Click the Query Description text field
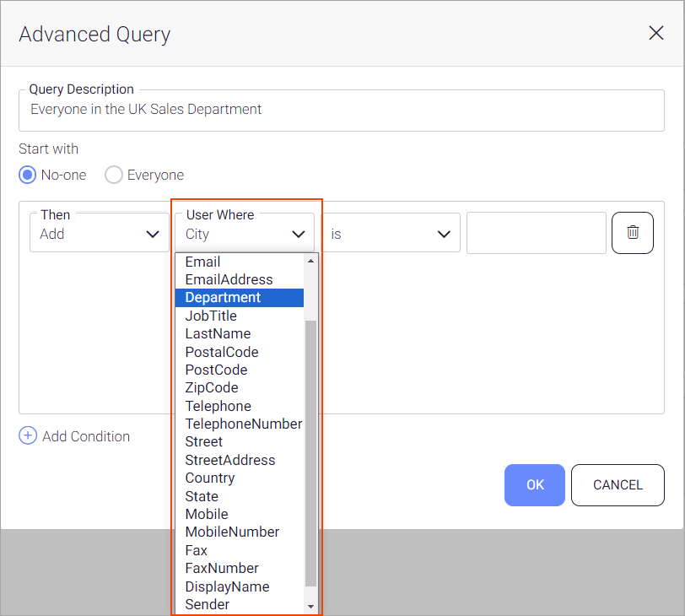Viewport: 685px width, 616px height. 341,110
